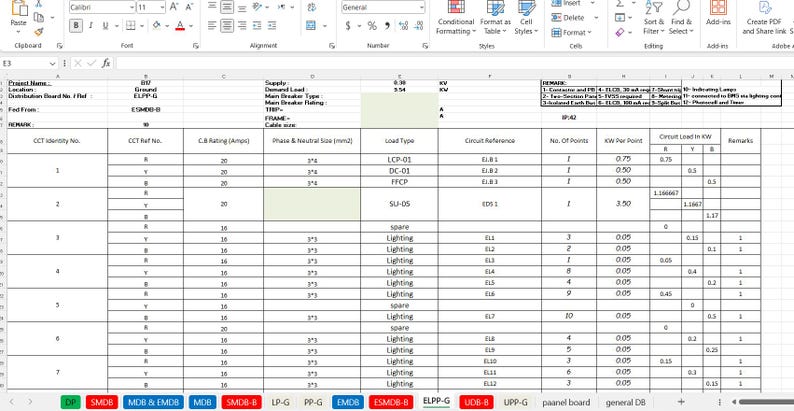Viewport: 794px width, 411px height.
Task: Toggle Underline formatting
Action: (x=105, y=25)
